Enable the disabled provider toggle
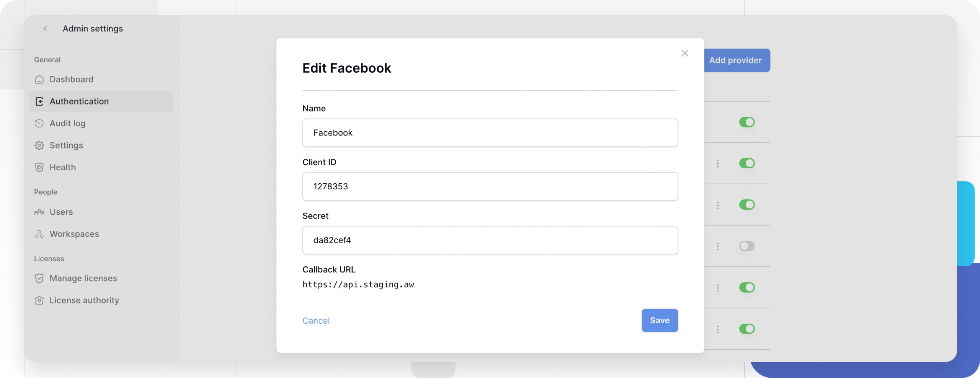Screen dimensions: 980x378 [747, 246]
